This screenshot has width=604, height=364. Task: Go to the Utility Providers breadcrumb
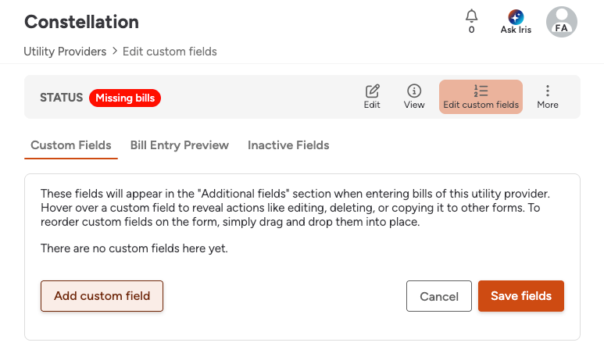pyautogui.click(x=65, y=52)
